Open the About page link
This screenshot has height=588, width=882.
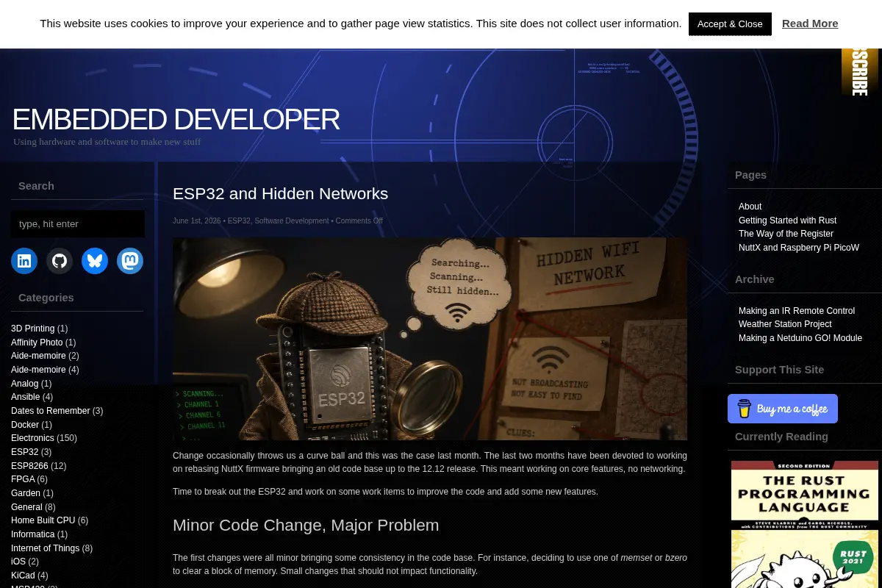click(x=750, y=207)
